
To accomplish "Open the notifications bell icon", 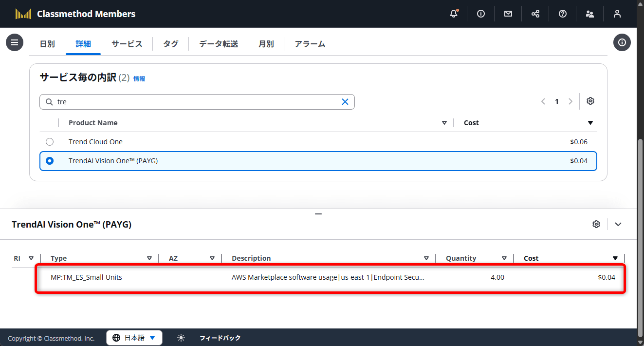I will (454, 14).
